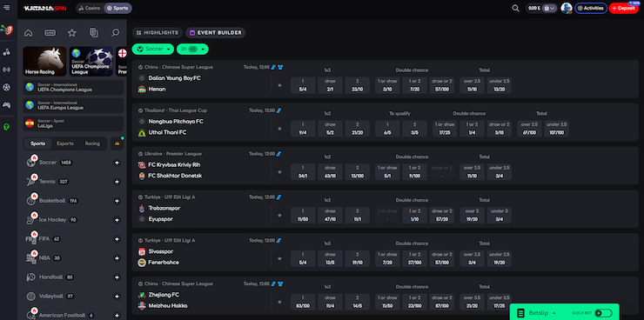Favorite the Nongbua Pitchaya vs Uthai Thani match
Viewport: 644px width, 320px height.
coord(279,129)
